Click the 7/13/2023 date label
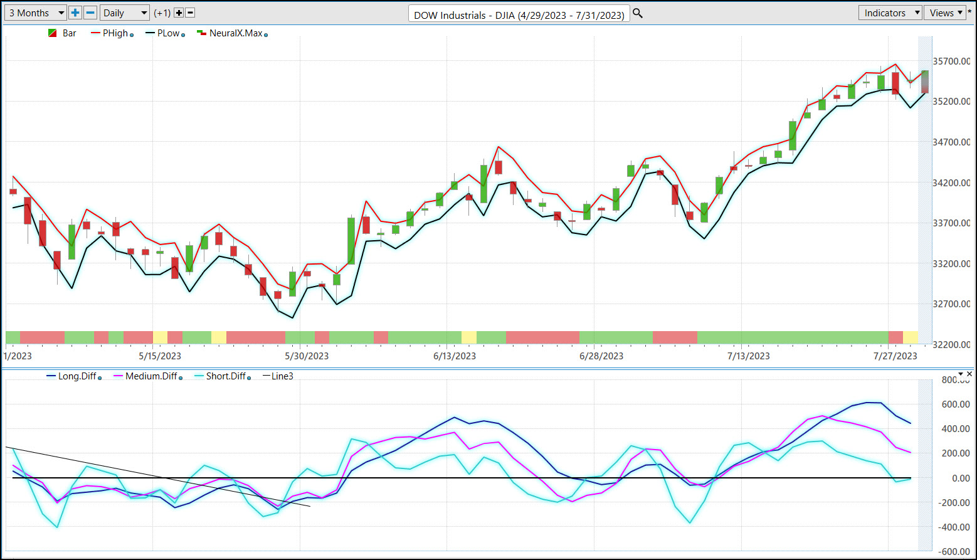This screenshot has height=560, width=977. (x=749, y=356)
